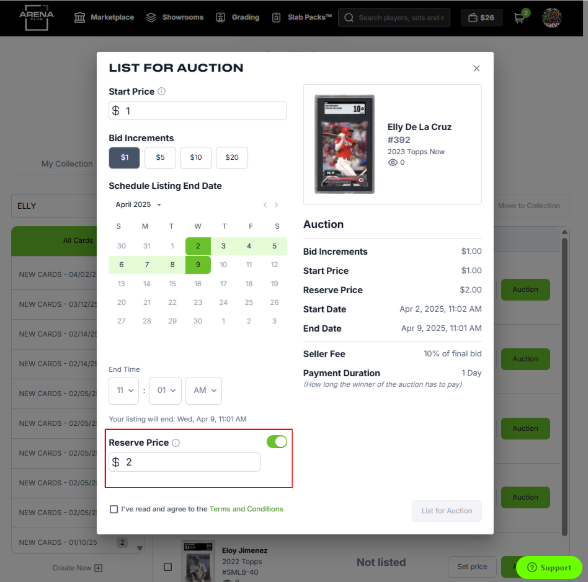Viewport: 588px width, 582px height.
Task: Open the AM/PM dropdown
Action: [204, 390]
